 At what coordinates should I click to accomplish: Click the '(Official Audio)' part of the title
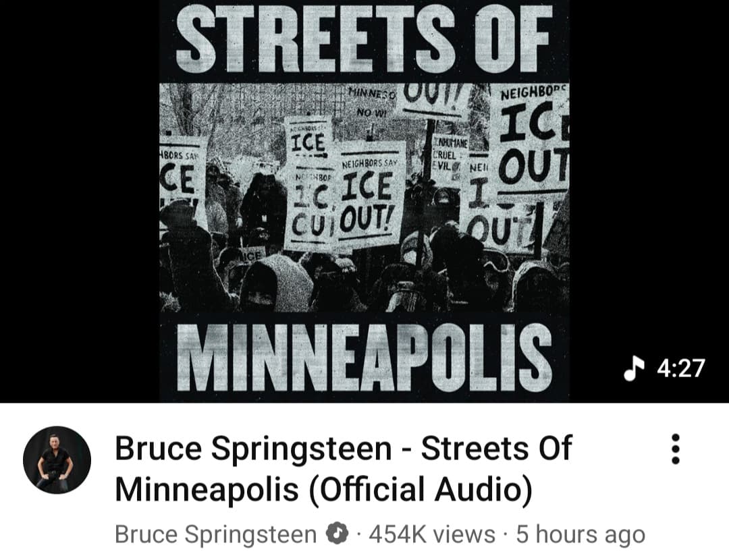tap(421, 489)
